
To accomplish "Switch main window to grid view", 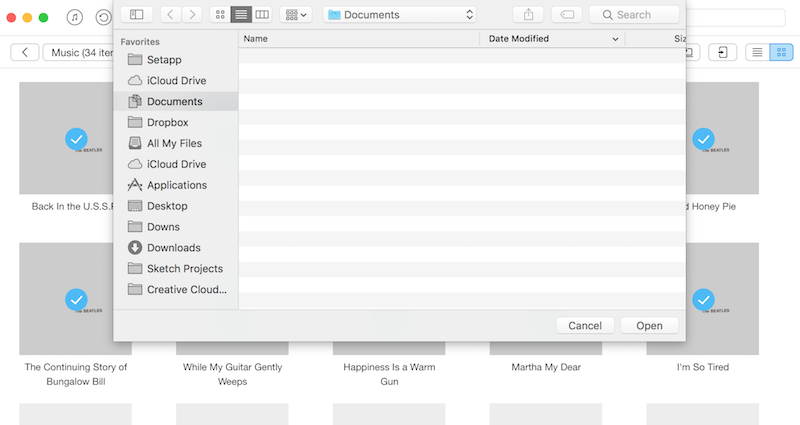I will pos(781,52).
